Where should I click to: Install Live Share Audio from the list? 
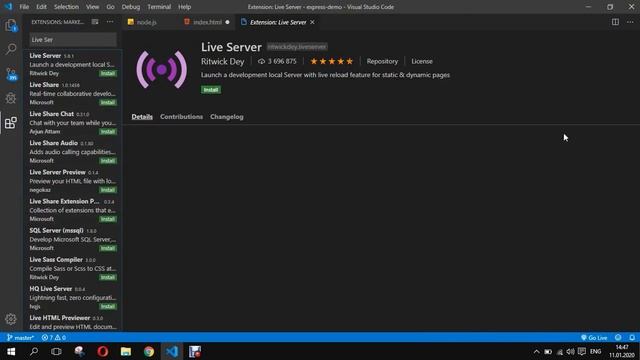click(108, 161)
